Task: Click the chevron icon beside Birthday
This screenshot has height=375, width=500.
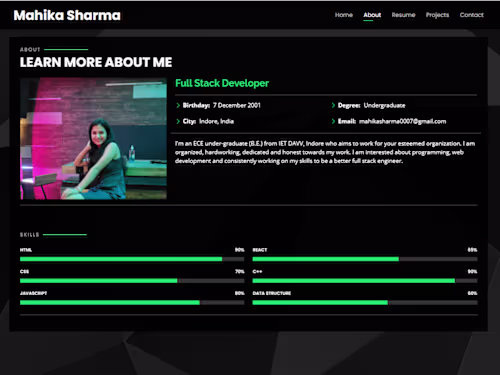Action: pyautogui.click(x=178, y=105)
